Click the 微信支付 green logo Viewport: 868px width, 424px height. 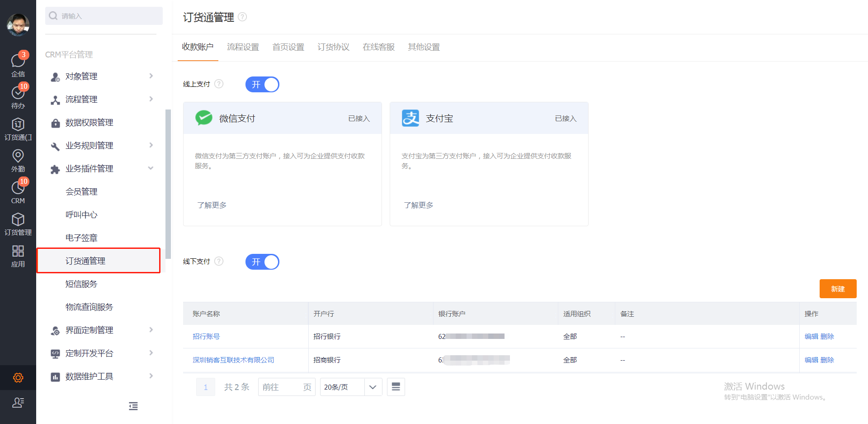204,118
